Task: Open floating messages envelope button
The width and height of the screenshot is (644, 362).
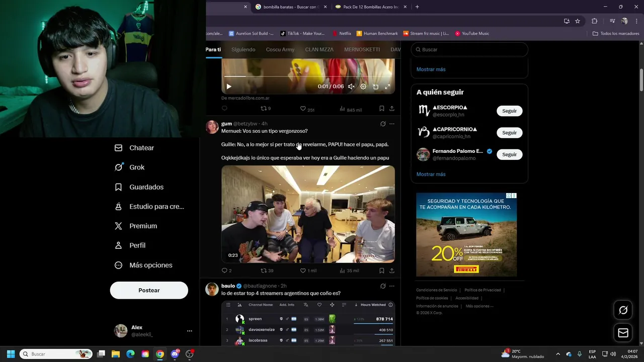Action: coord(623,333)
